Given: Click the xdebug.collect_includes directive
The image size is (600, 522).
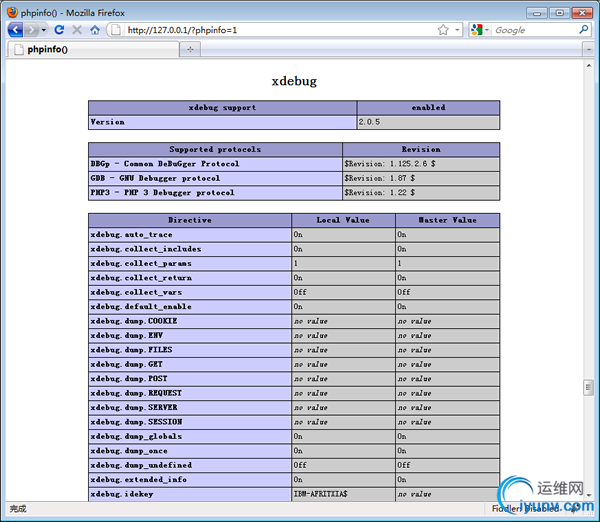Looking at the screenshot, I should pyautogui.click(x=190, y=249).
